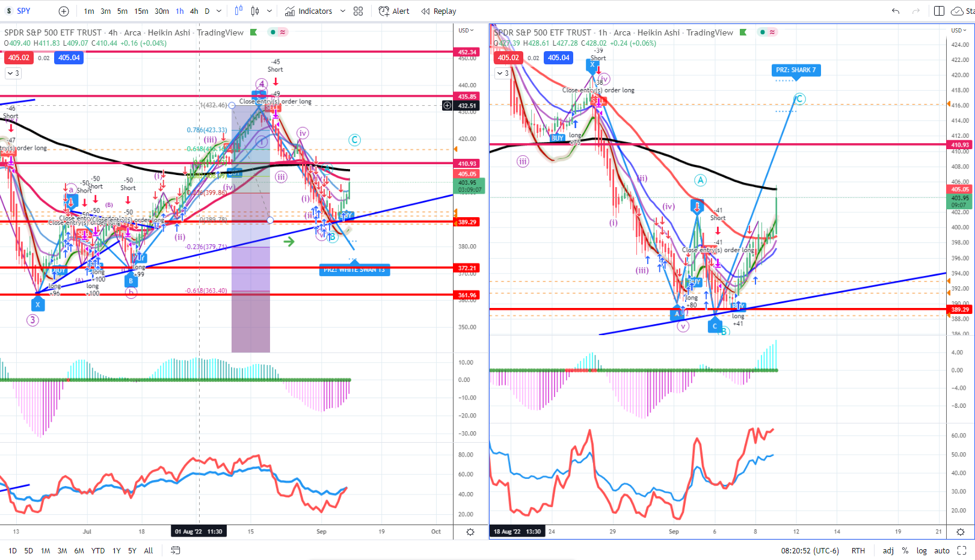
Task: Start bar Replay mode
Action: click(438, 11)
